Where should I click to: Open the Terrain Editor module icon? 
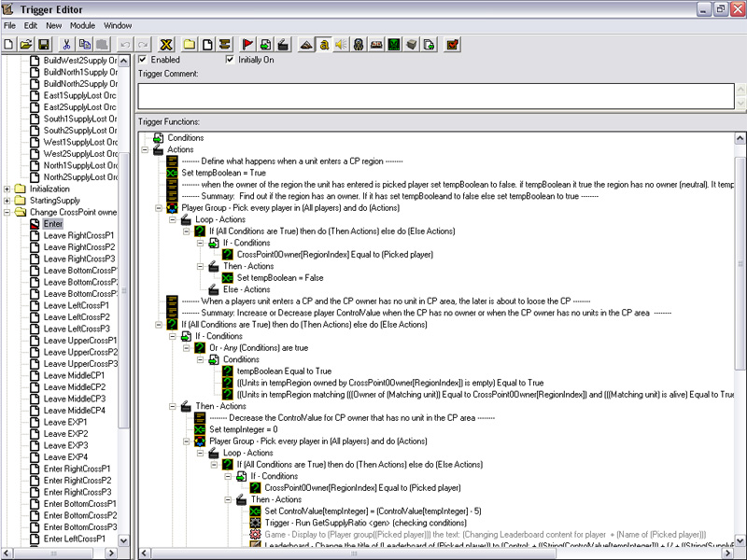click(x=306, y=45)
